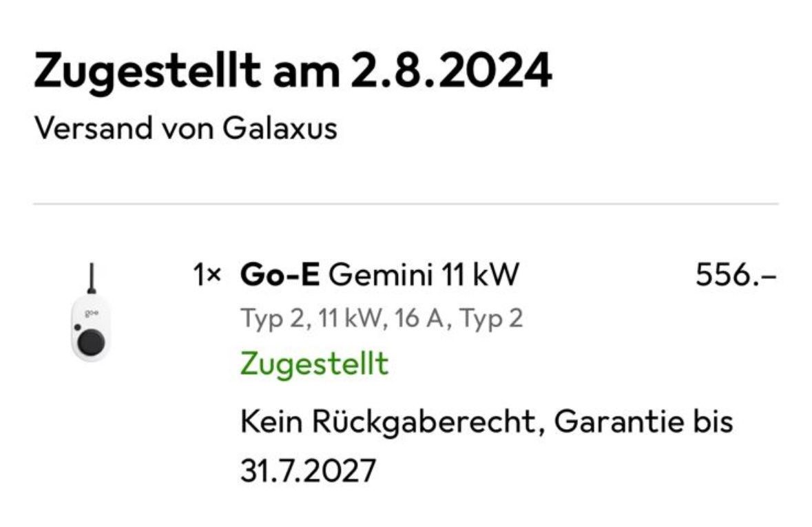
Task: Click the bold Zugestellt heading word
Action: (147, 71)
